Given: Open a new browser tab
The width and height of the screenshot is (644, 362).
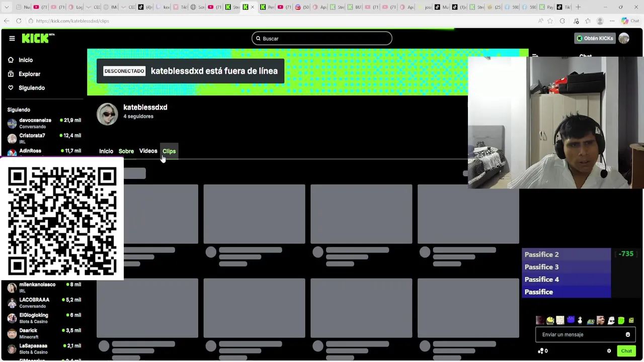Looking at the screenshot, I should pos(578,7).
